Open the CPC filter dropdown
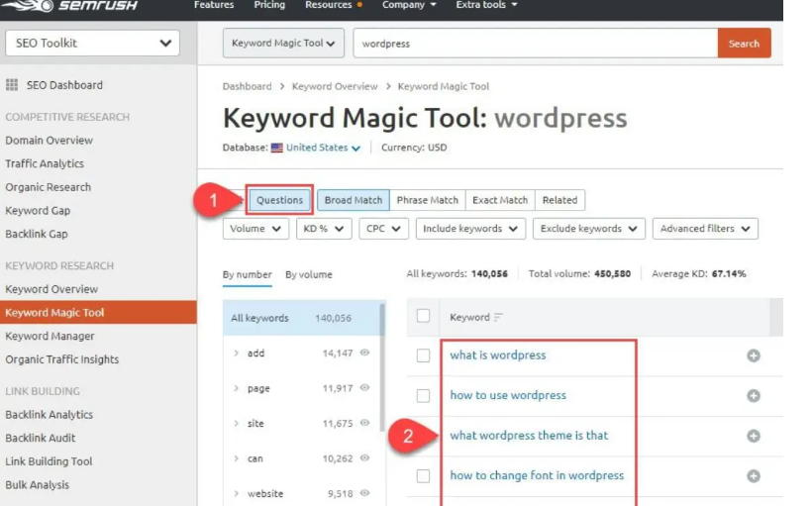This screenshot has height=506, width=812. click(x=383, y=229)
